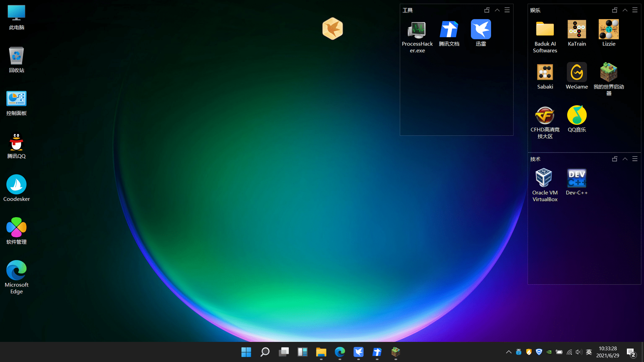Open battery status tray icon
The width and height of the screenshot is (644, 362).
pos(559,352)
